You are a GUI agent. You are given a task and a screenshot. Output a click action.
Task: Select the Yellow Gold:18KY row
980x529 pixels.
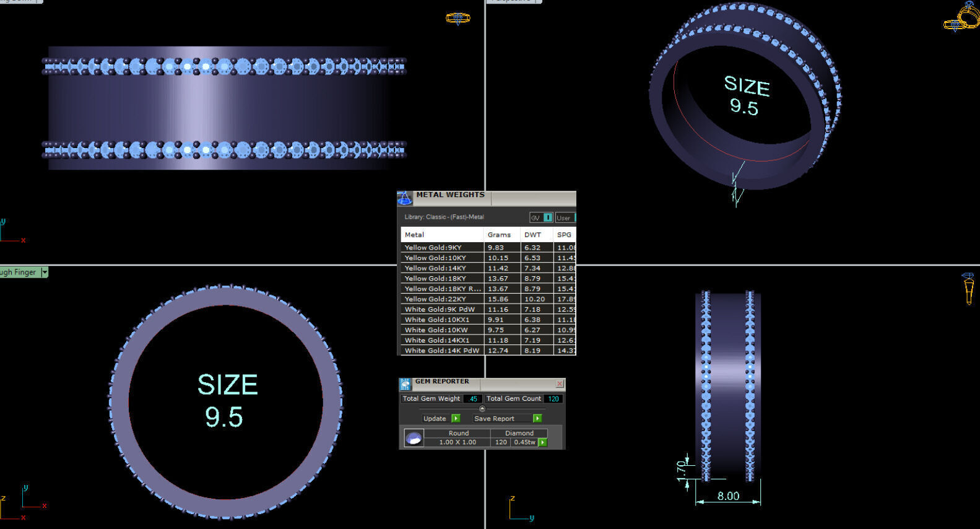[x=488, y=278]
